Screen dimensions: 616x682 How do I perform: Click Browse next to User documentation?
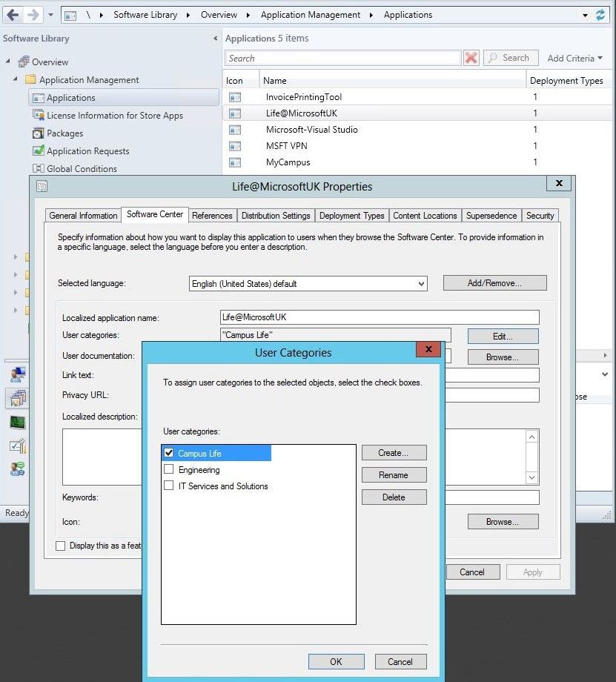pos(503,357)
